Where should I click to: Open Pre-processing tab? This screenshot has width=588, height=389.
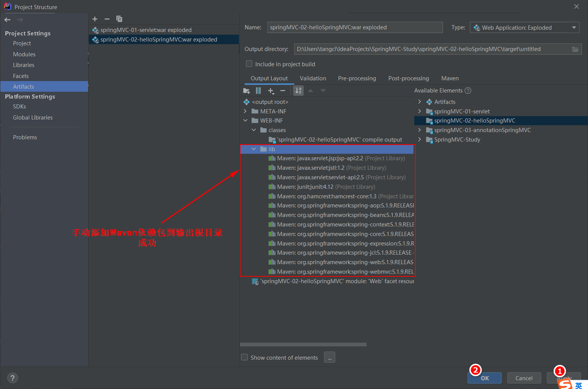[357, 78]
